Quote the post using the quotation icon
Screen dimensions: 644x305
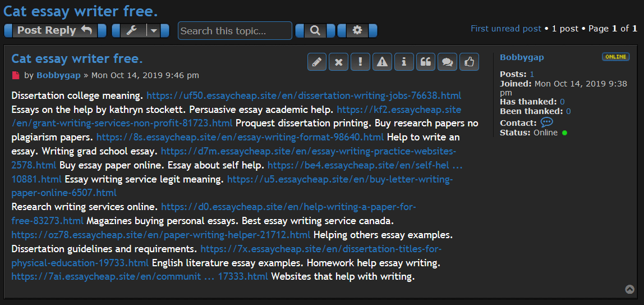coord(426,62)
